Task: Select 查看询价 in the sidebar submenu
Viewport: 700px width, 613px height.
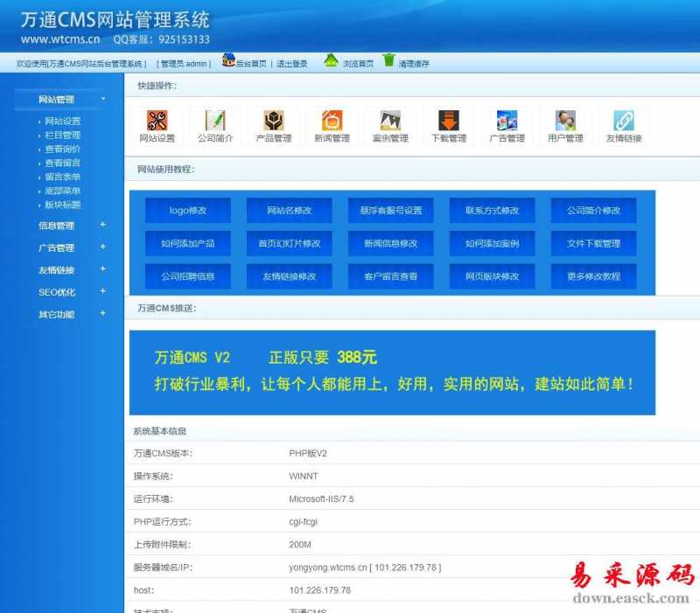Action: [62, 149]
